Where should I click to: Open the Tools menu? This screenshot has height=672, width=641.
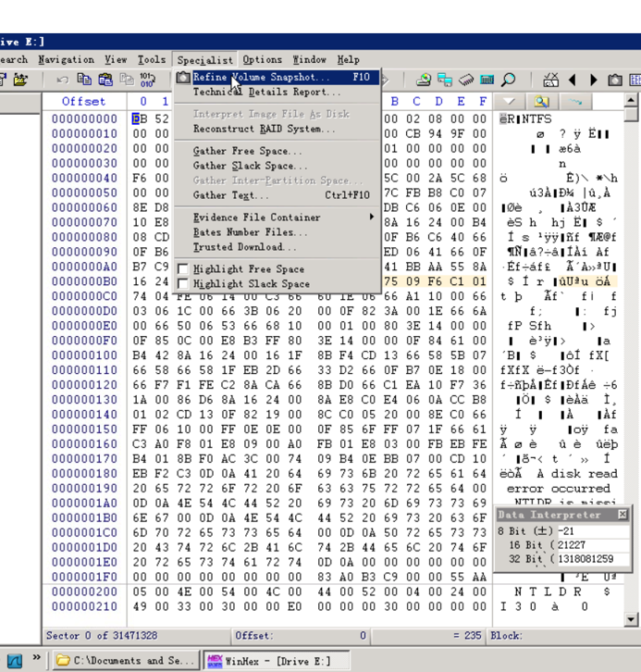152,59
